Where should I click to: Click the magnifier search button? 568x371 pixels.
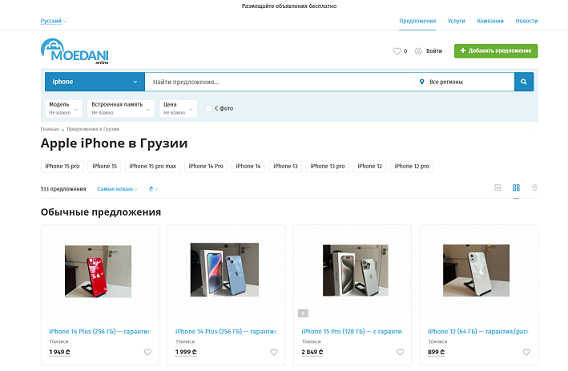[x=523, y=82]
